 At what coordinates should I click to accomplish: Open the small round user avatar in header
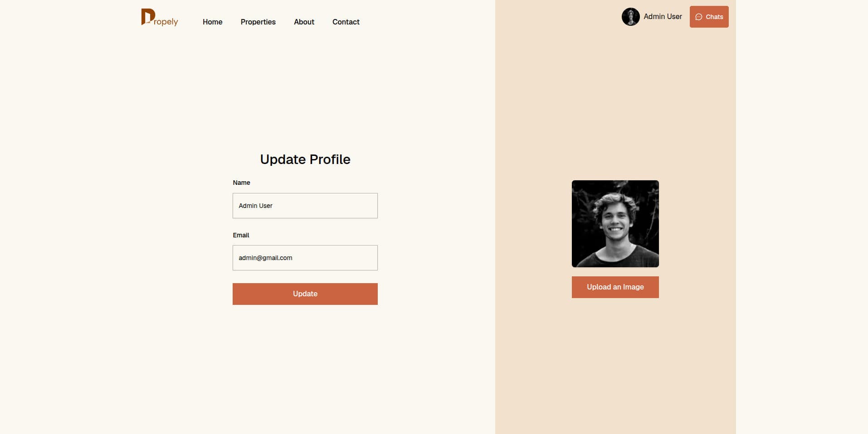click(x=630, y=17)
